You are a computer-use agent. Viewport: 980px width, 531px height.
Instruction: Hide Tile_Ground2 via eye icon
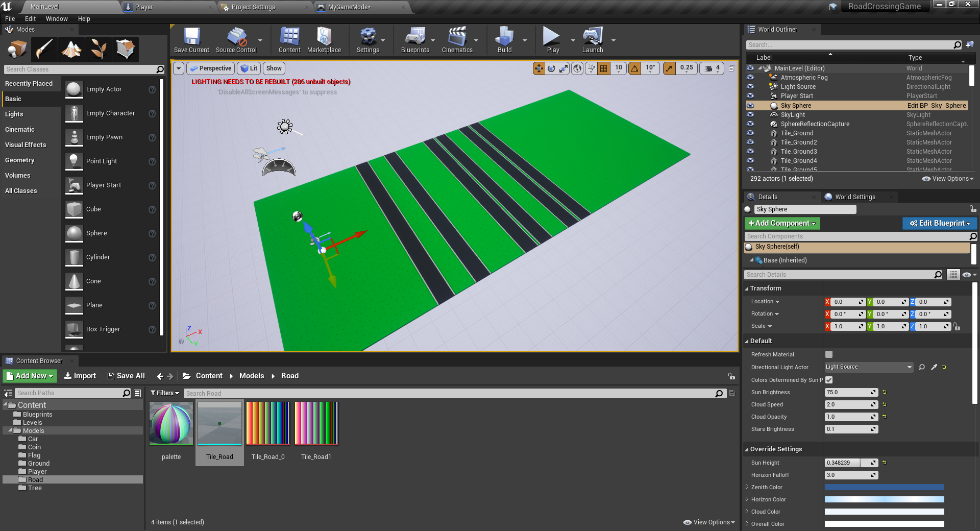click(750, 142)
